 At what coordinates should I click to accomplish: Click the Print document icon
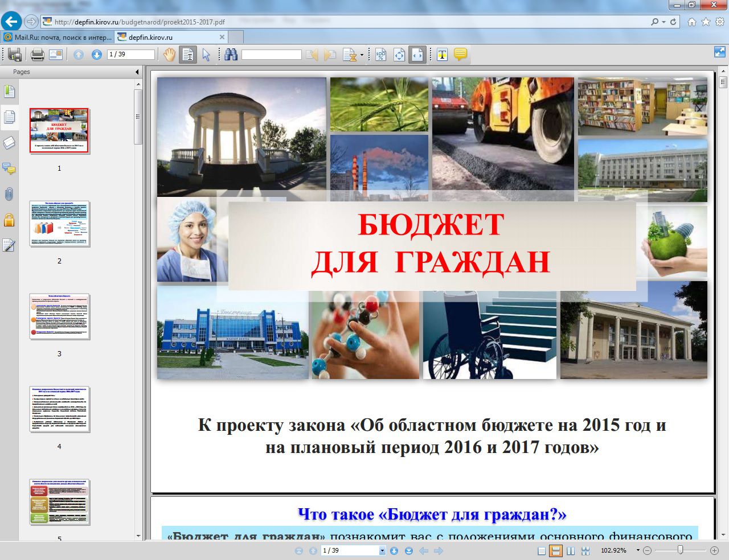pos(36,54)
